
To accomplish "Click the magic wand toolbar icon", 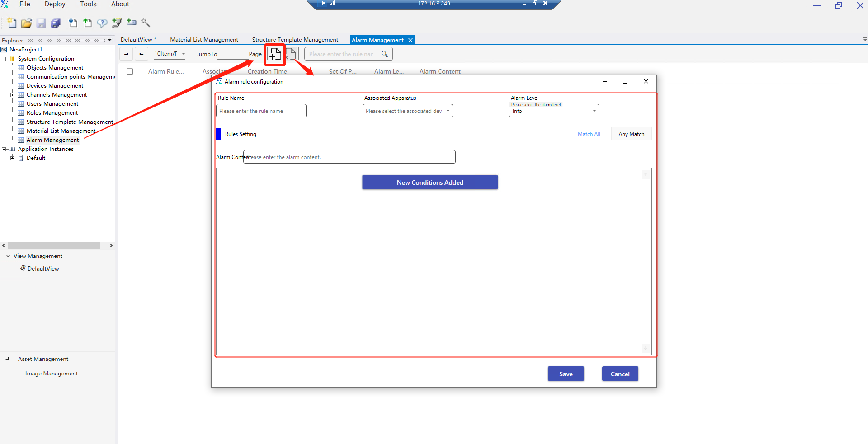I will point(146,23).
